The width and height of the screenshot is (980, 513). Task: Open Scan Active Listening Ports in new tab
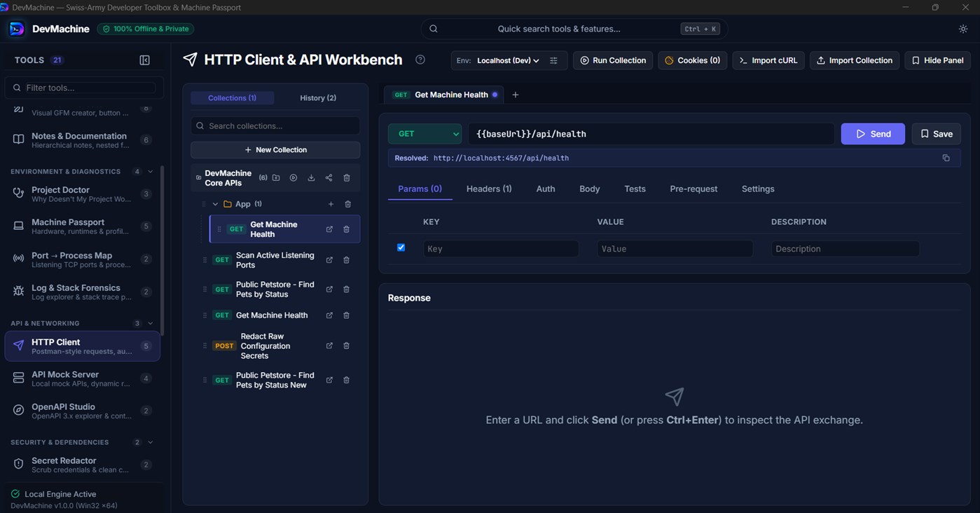(329, 260)
